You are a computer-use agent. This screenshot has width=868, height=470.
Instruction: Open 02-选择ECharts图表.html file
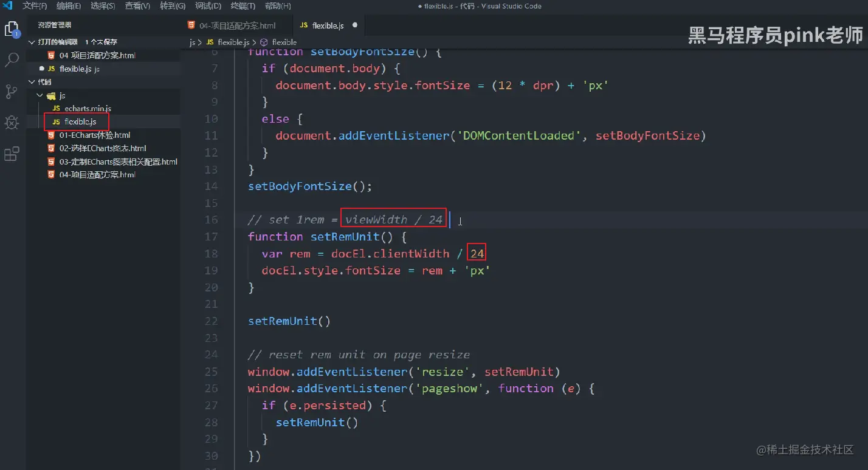click(103, 148)
